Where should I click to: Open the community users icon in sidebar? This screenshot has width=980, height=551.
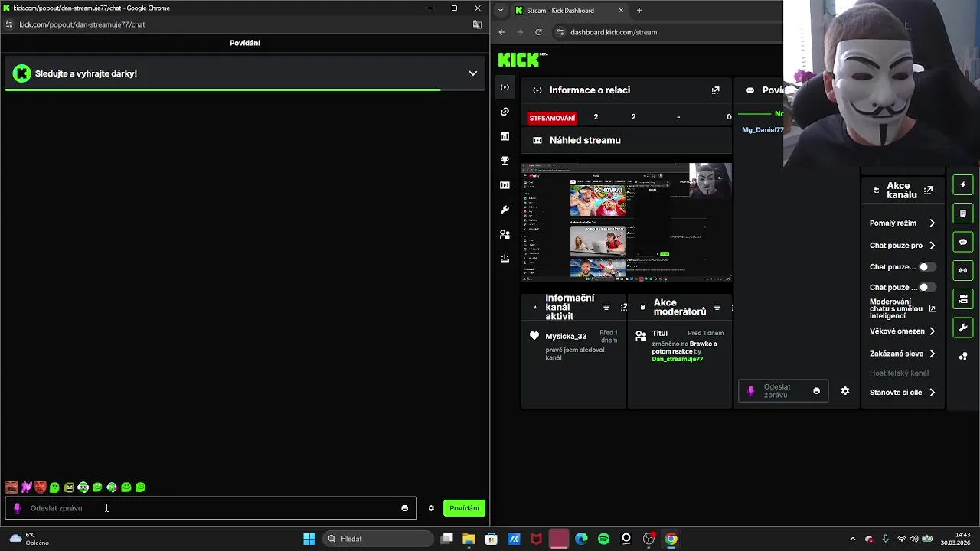click(x=505, y=234)
